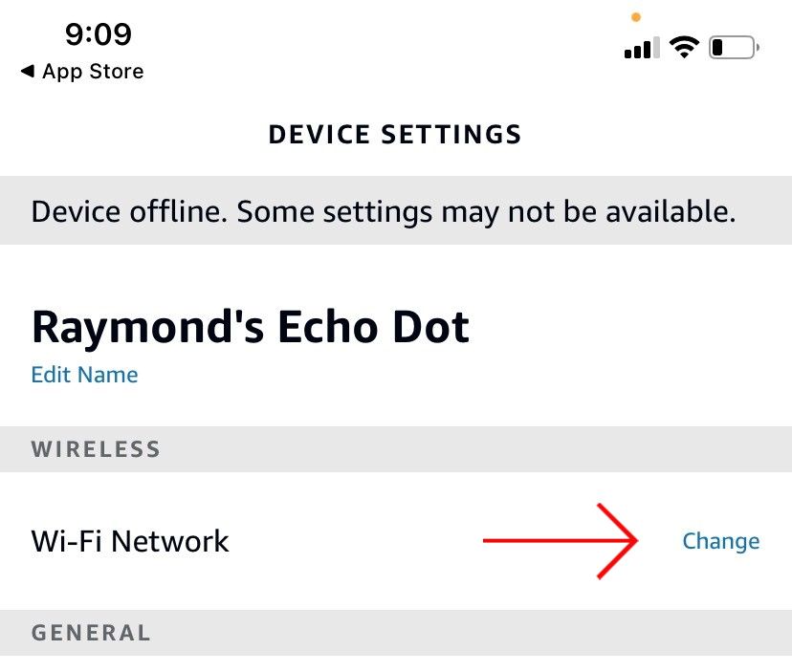
Task: Select the Wi-Fi Network row label
Action: (130, 541)
